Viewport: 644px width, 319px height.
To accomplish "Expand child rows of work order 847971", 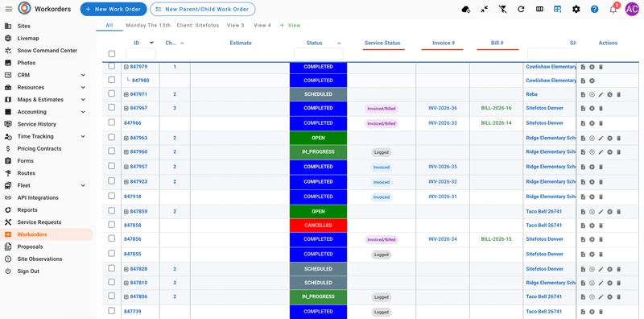I will pos(126,94).
